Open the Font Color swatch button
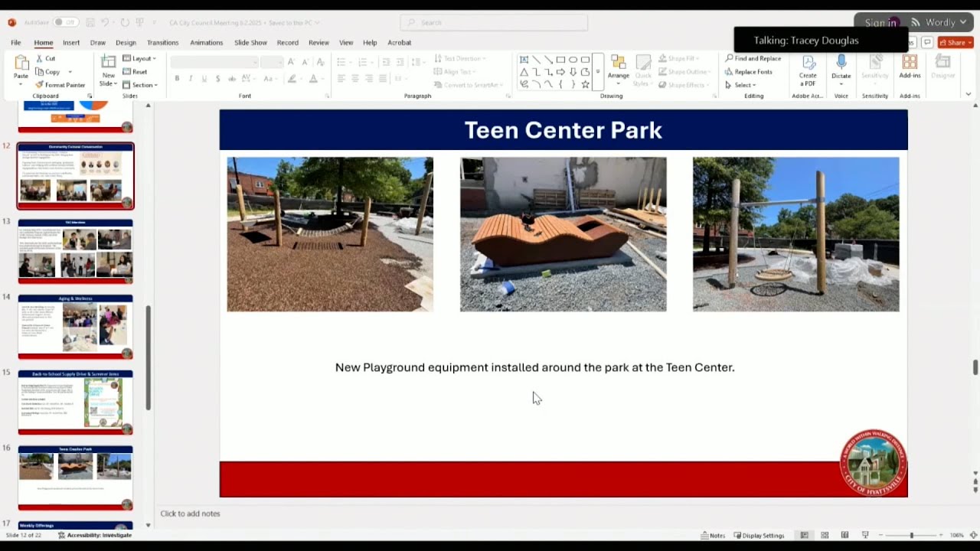Screen dimensions: 980x551 point(313,78)
